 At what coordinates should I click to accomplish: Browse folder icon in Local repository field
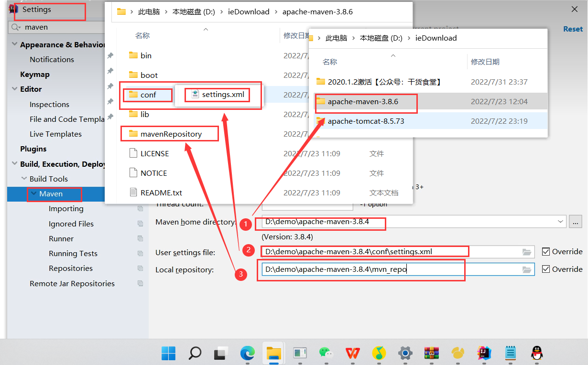tap(527, 269)
